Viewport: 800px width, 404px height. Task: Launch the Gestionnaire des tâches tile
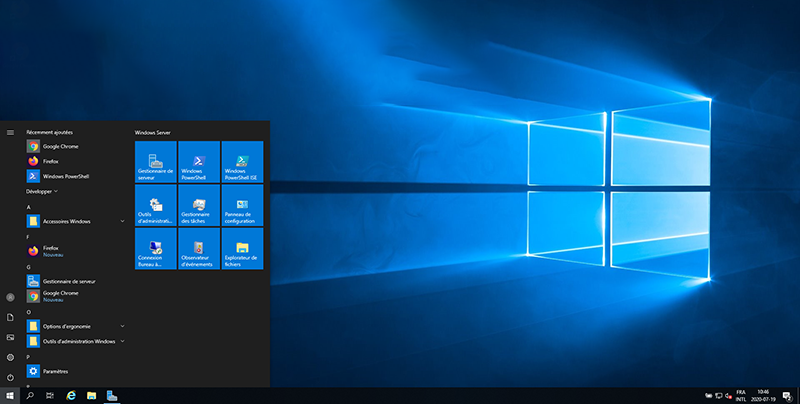pos(199,205)
